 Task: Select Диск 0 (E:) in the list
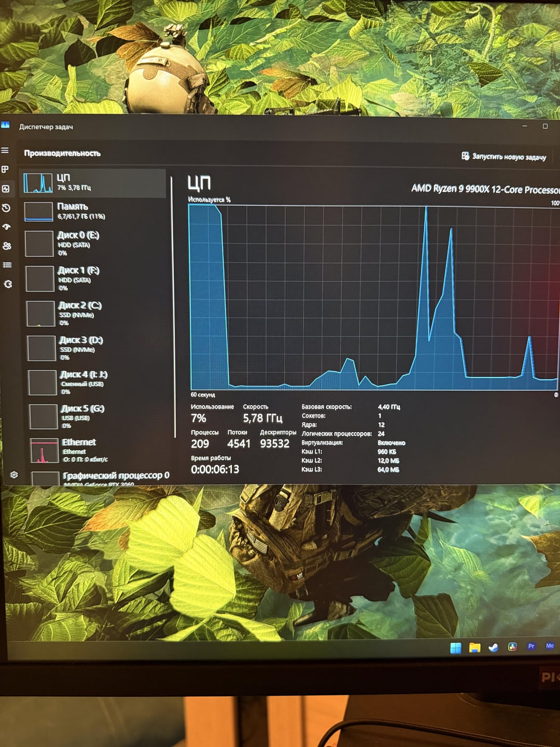pyautogui.click(x=94, y=243)
